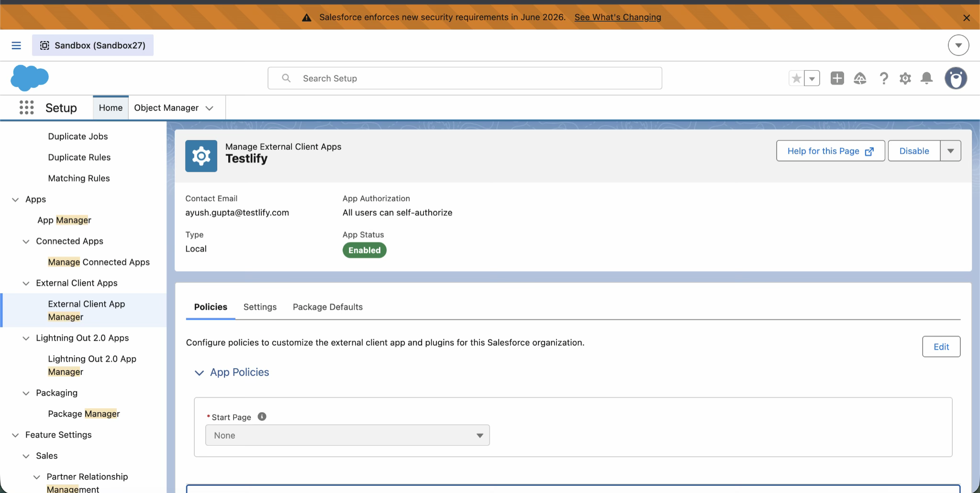Open the help question mark icon
Image resolution: width=980 pixels, height=493 pixels.
click(x=884, y=78)
